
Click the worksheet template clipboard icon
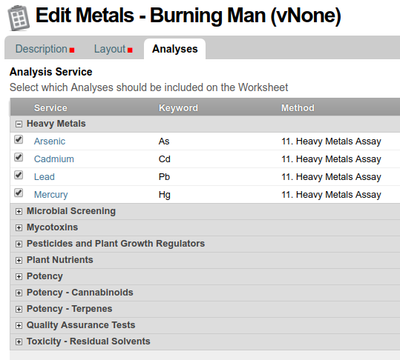(x=19, y=18)
